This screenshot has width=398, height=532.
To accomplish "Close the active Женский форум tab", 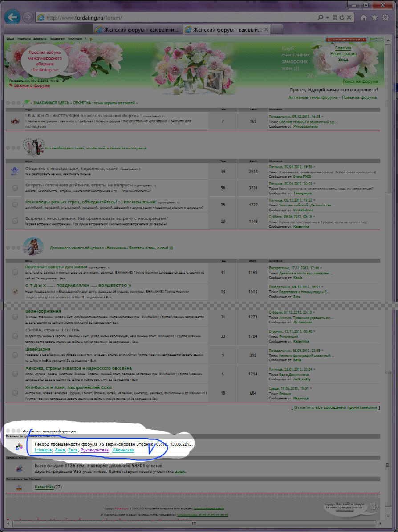I will tap(266, 29).
